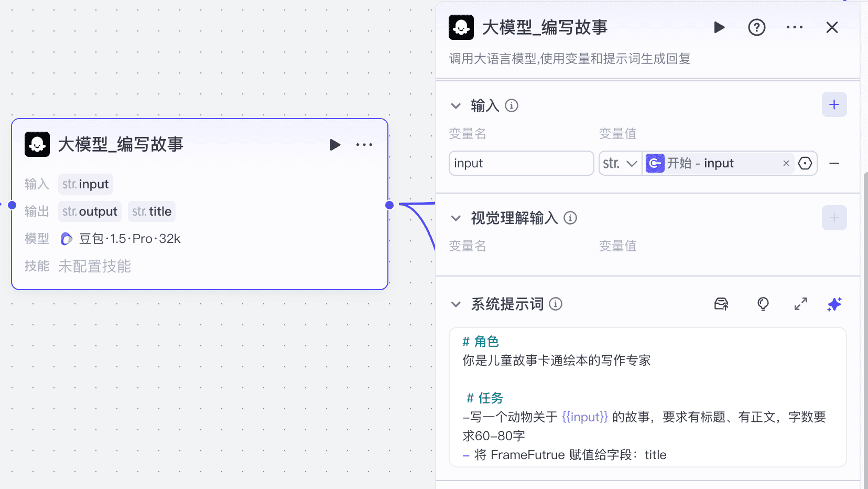
Task: Collapse the 系统提示词 section
Action: pyautogui.click(x=455, y=304)
